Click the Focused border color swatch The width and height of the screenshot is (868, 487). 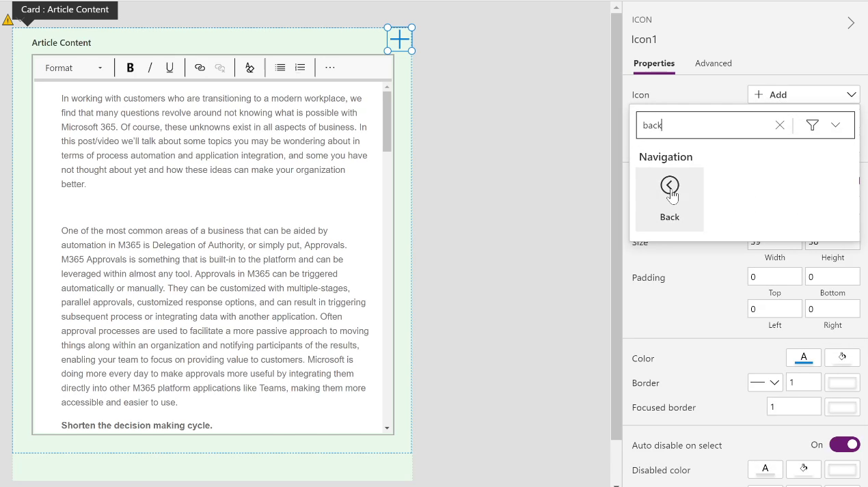point(843,407)
